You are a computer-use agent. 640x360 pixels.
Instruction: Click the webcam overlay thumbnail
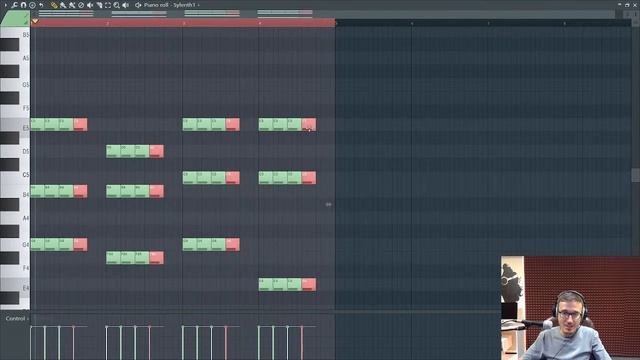pyautogui.click(x=570, y=308)
